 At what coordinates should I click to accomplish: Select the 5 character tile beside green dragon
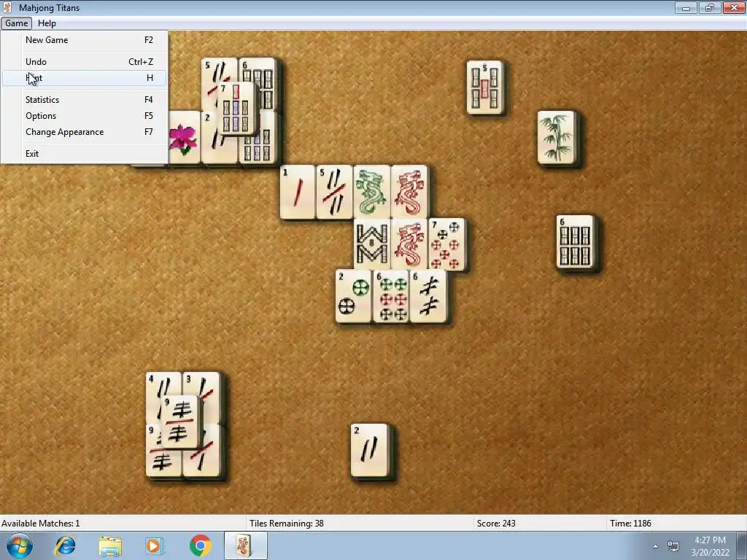click(334, 192)
